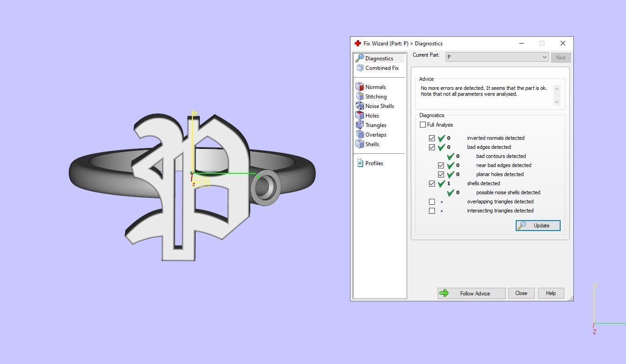Click the magnifier icon on Update button

click(x=522, y=226)
